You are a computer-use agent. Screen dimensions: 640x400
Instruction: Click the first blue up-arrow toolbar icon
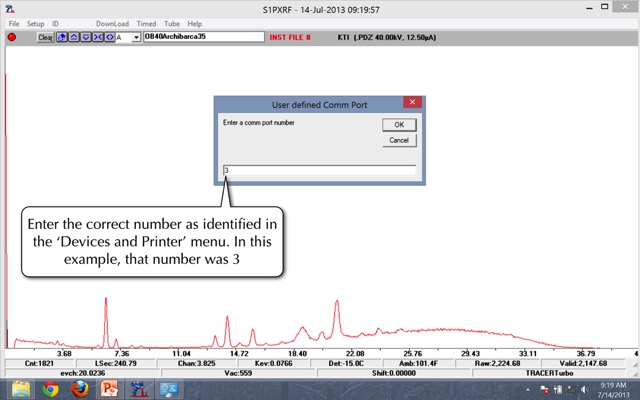(61, 37)
